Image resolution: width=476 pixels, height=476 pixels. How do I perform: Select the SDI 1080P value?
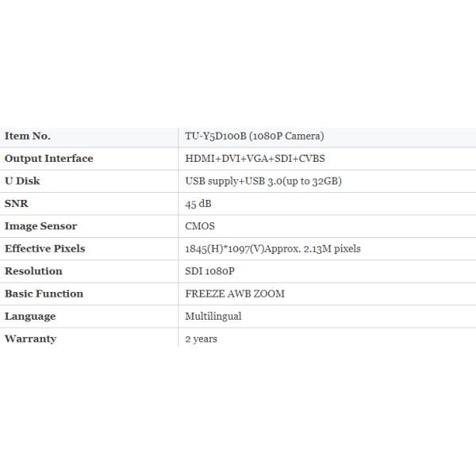click(x=210, y=271)
